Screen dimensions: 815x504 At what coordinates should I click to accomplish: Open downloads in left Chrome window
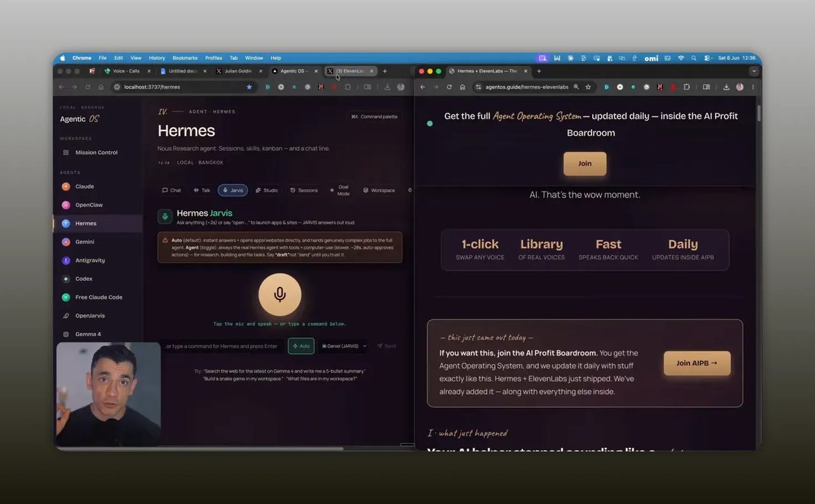[387, 87]
